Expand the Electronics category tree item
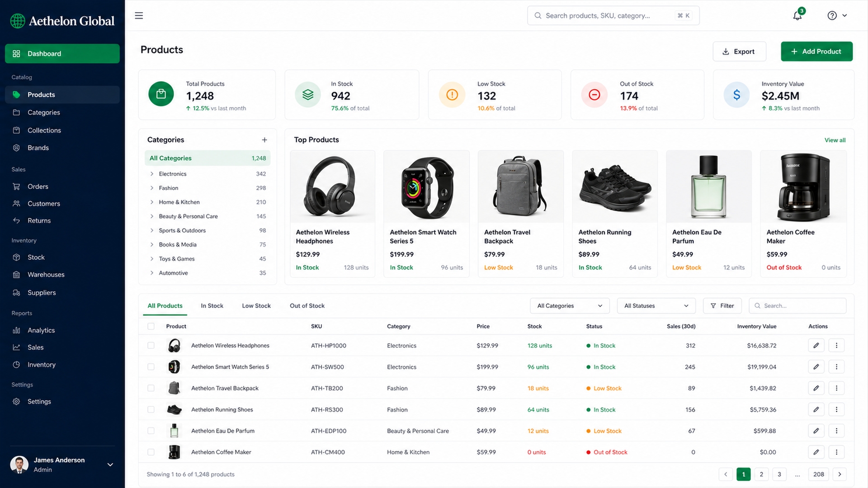 pyautogui.click(x=152, y=174)
